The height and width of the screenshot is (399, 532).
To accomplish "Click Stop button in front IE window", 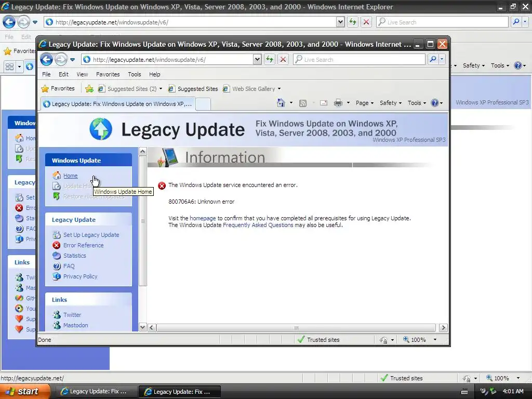I will (283, 59).
